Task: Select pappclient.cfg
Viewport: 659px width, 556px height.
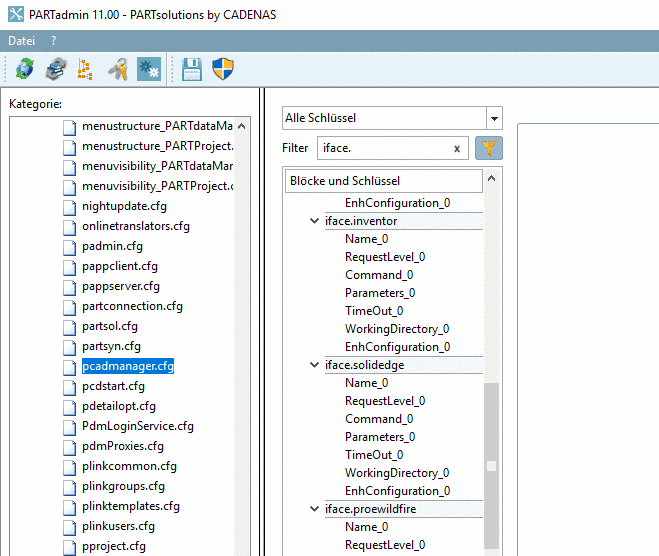Action: [x=120, y=266]
